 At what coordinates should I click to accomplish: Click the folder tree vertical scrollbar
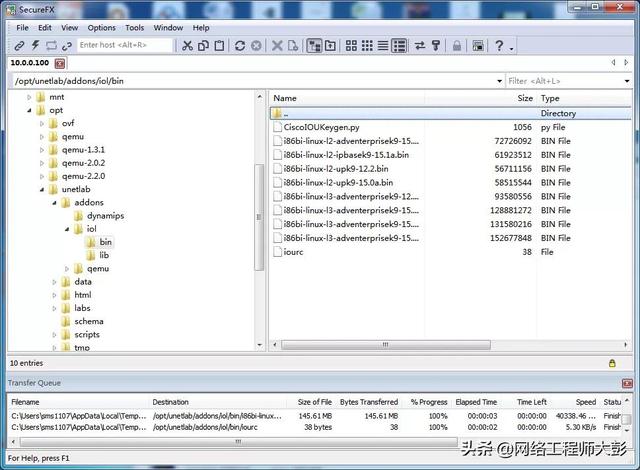(x=259, y=217)
